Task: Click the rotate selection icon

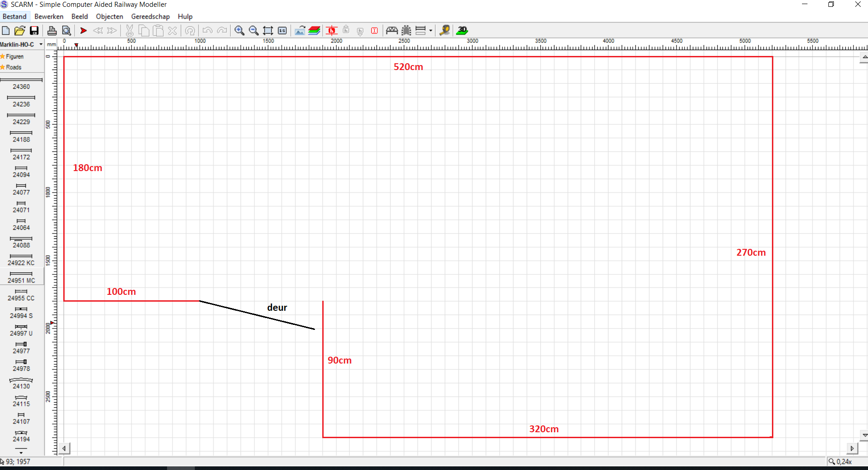Action: point(190,30)
